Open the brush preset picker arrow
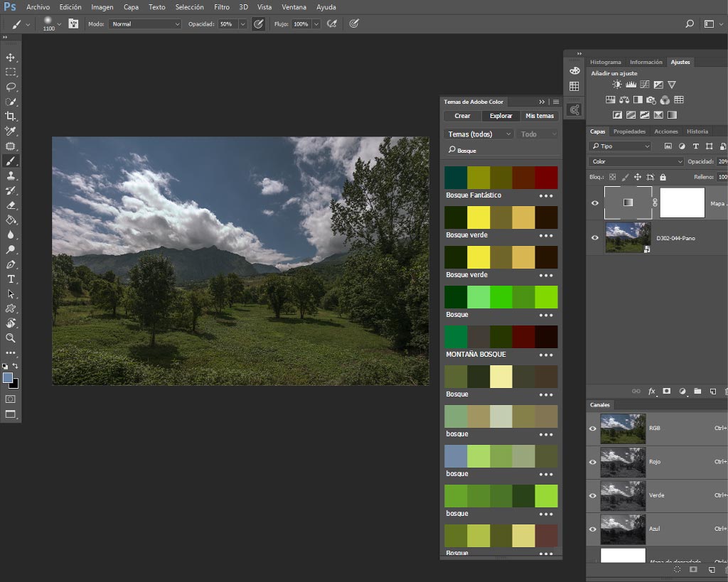The height and width of the screenshot is (582, 728). (x=59, y=23)
